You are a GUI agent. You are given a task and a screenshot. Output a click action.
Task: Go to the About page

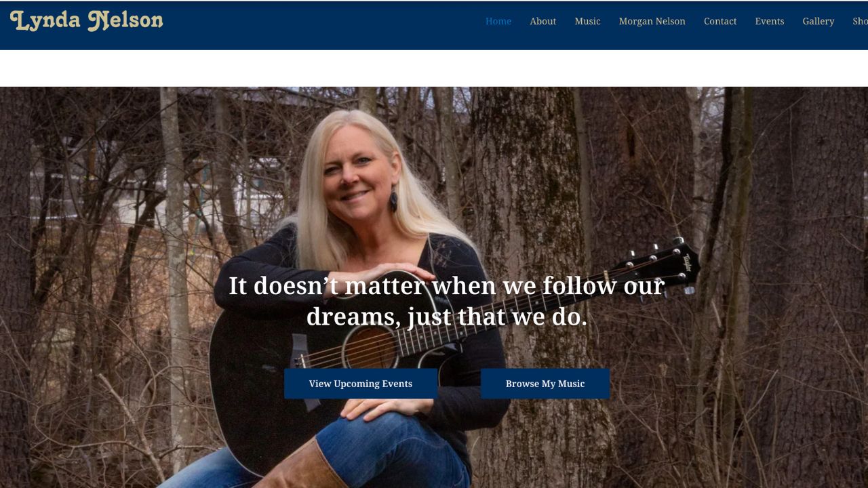pyautogui.click(x=542, y=21)
